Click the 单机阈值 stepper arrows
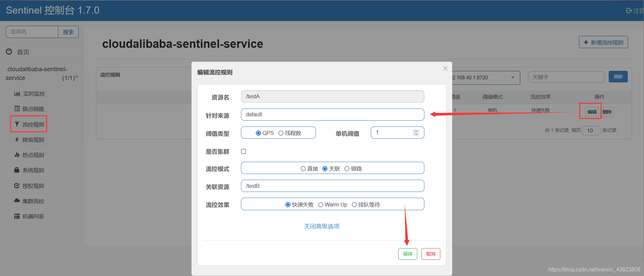The image size is (644, 276). click(416, 133)
